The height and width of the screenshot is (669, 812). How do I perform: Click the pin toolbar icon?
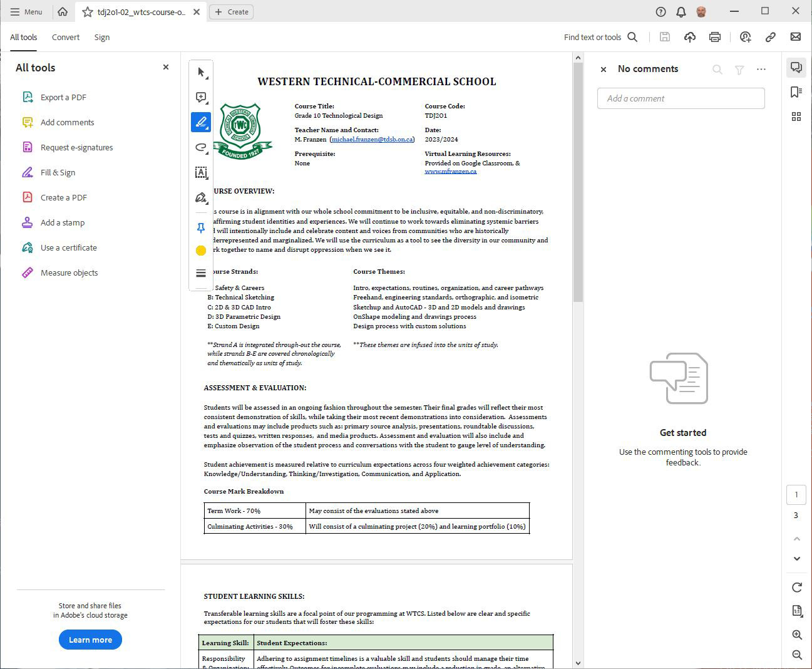201,228
